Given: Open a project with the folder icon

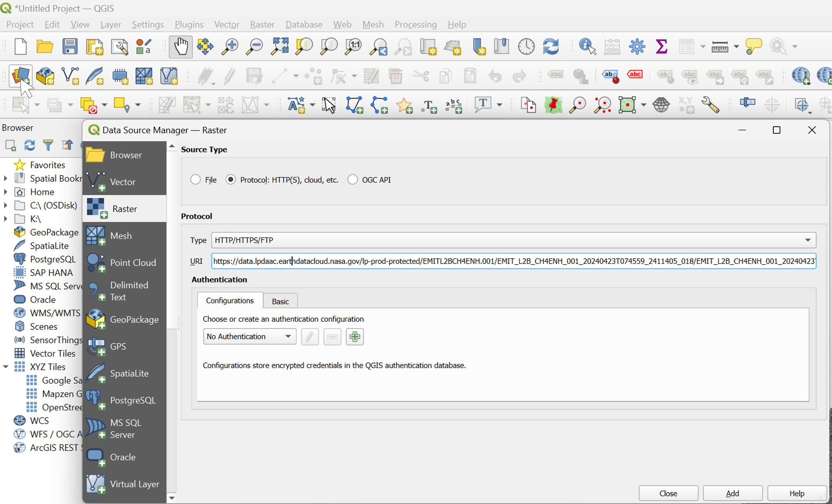Looking at the screenshot, I should [45, 46].
